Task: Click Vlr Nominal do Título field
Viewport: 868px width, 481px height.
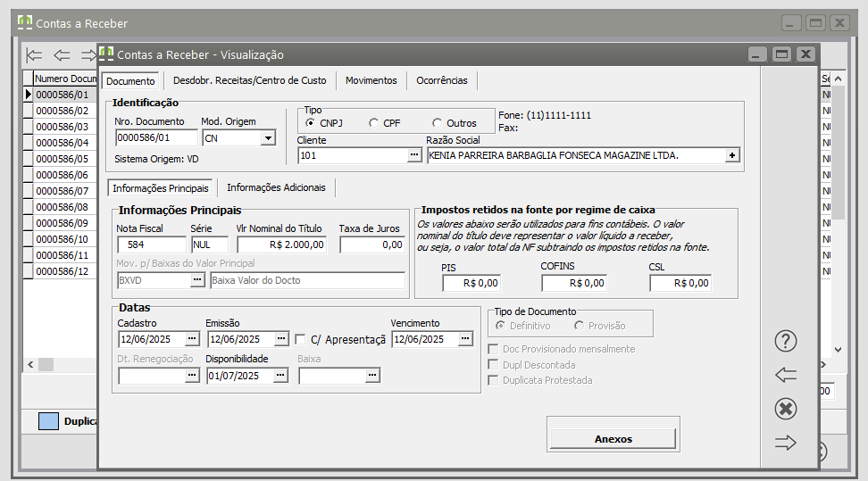Action: [282, 245]
